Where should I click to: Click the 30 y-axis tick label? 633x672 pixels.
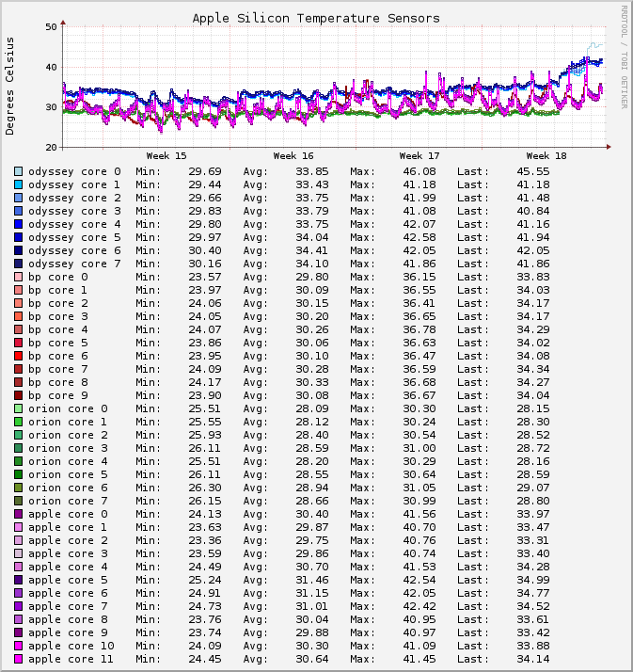[51, 107]
